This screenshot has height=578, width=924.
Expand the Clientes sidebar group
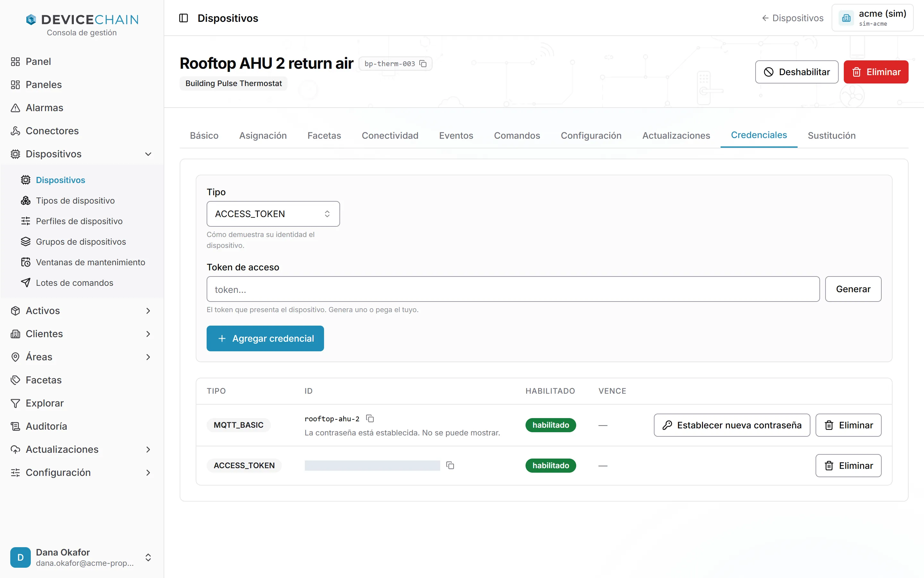82,334
